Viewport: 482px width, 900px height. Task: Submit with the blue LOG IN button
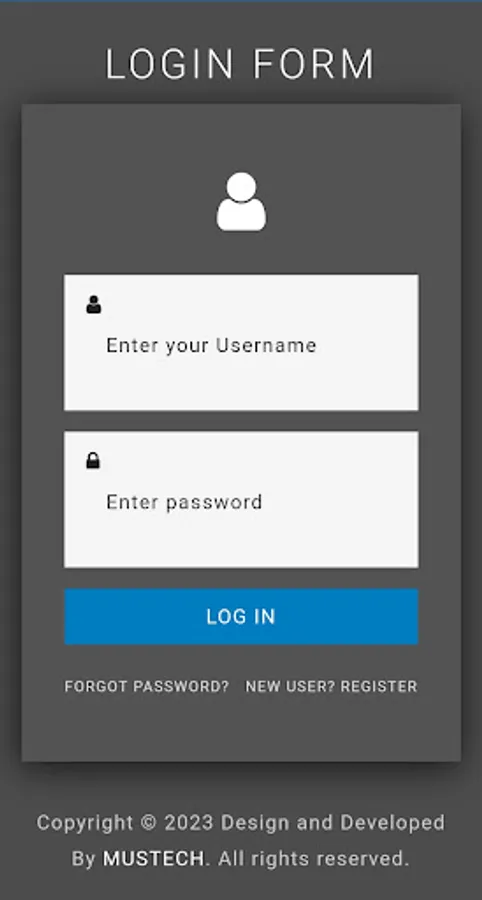click(x=241, y=616)
